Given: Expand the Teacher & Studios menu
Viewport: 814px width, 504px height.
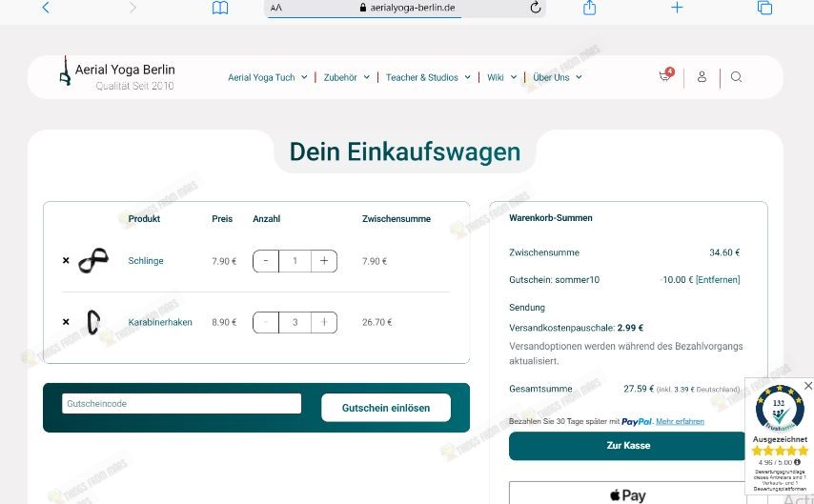Looking at the screenshot, I should pos(428,77).
